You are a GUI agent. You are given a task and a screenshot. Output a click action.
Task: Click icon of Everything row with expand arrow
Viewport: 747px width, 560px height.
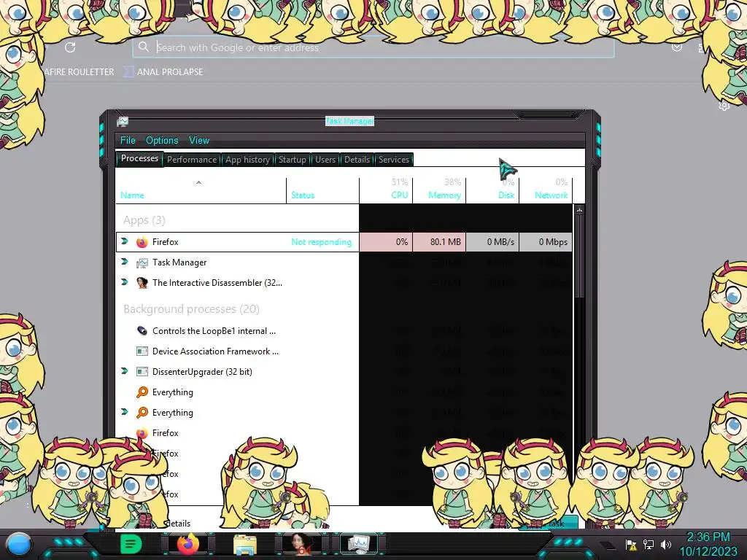(142, 413)
